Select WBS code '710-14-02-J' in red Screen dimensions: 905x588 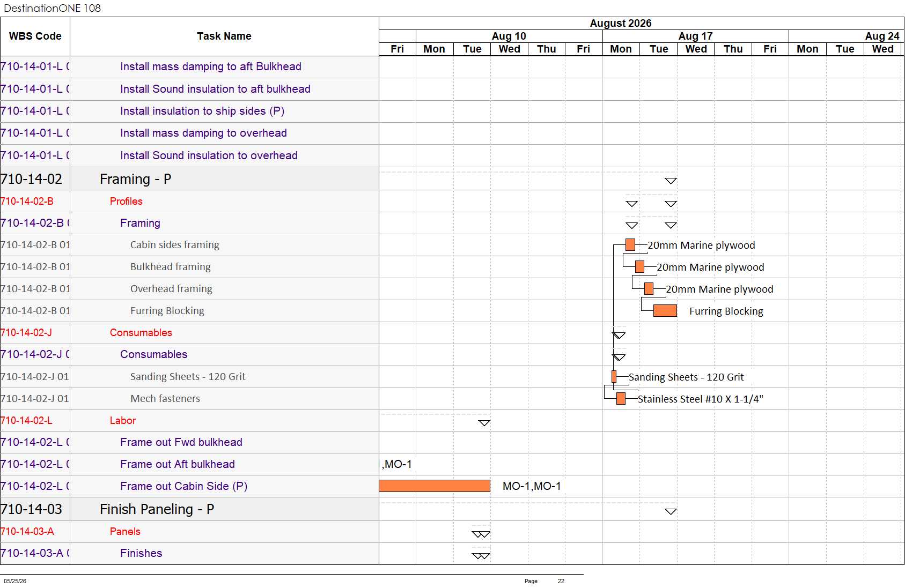click(26, 332)
